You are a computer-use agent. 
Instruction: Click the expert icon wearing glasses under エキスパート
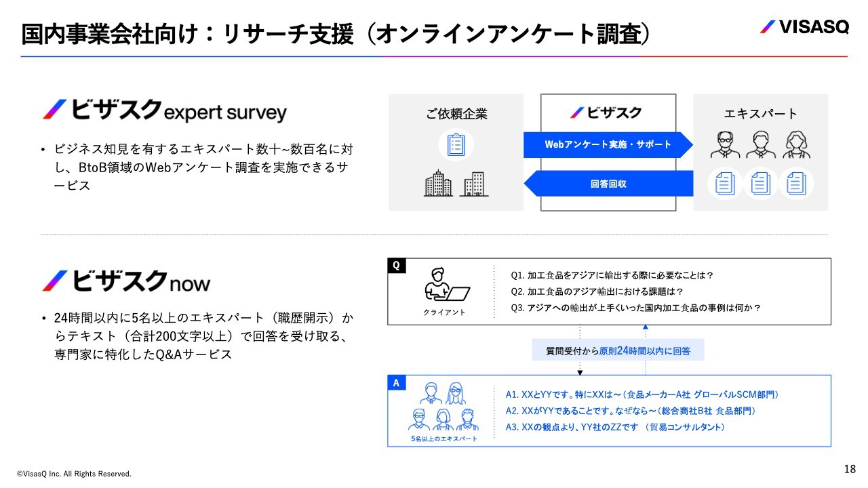pos(725,144)
